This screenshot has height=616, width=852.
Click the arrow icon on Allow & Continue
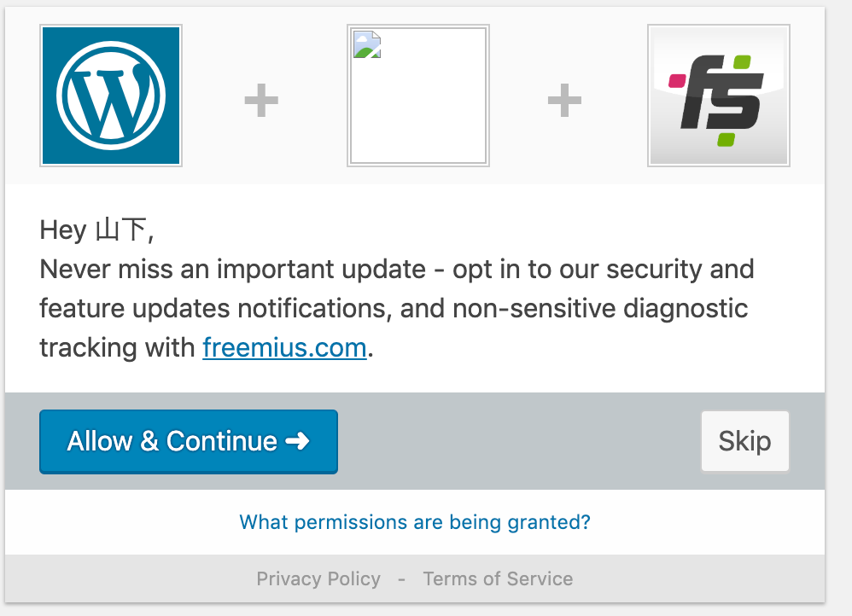click(297, 441)
